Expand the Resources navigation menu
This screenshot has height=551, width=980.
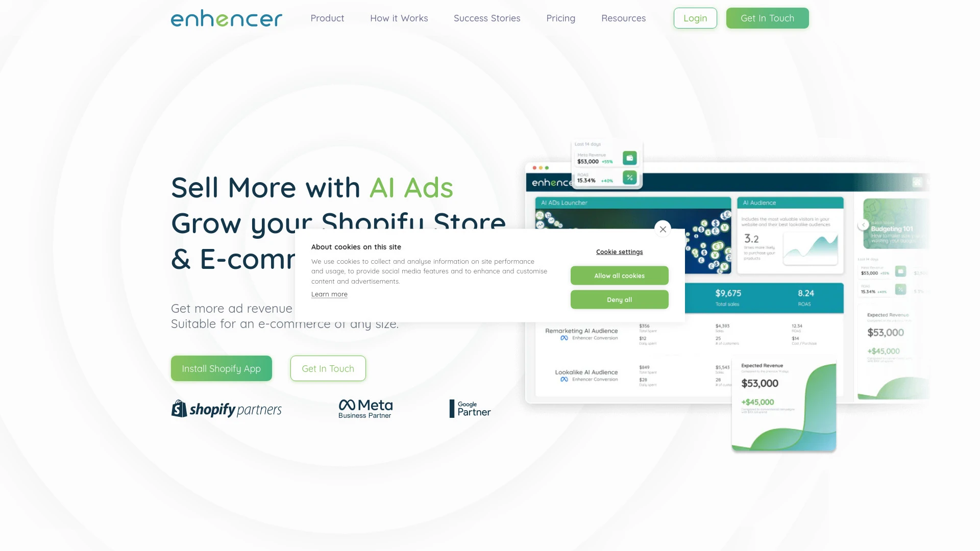(623, 17)
